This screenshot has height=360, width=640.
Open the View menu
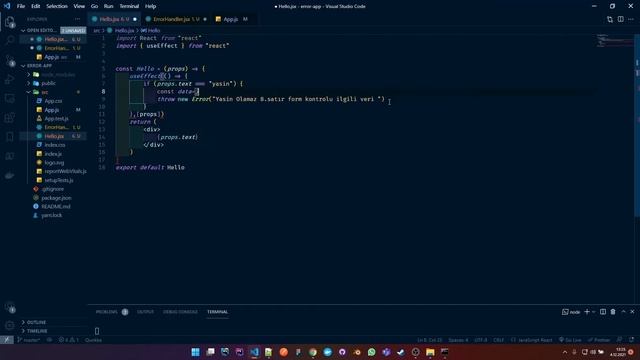79,6
